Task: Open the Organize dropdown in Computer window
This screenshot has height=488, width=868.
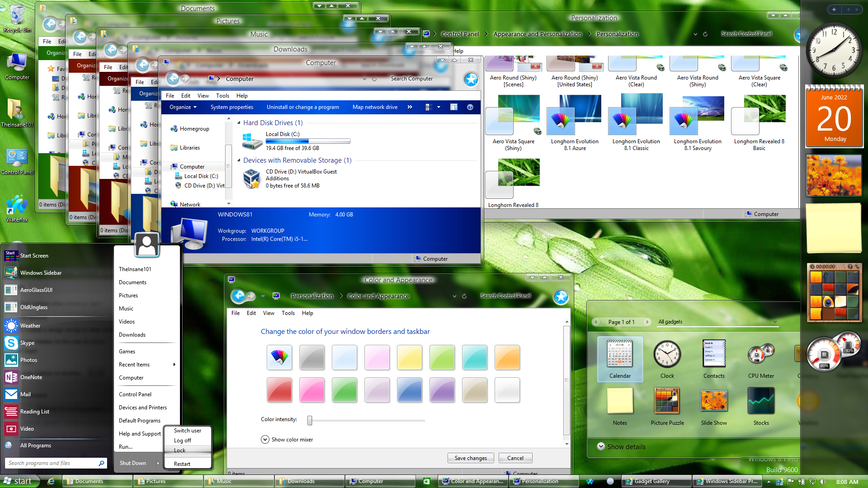Action: tap(183, 107)
